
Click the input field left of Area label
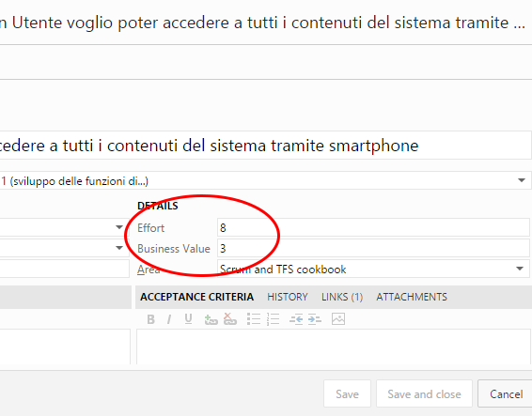click(x=65, y=269)
